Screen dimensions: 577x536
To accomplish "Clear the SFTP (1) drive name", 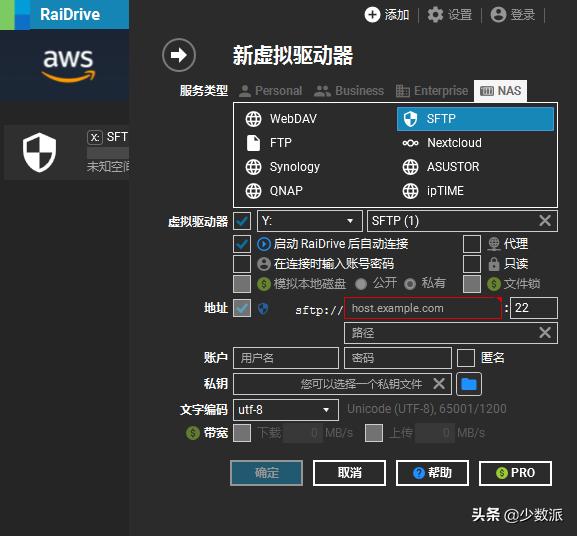I will click(545, 221).
